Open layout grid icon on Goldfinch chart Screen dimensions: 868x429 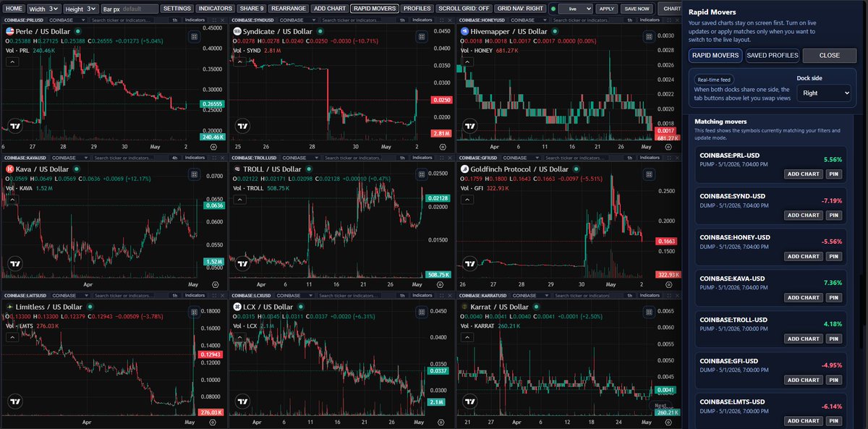point(648,174)
